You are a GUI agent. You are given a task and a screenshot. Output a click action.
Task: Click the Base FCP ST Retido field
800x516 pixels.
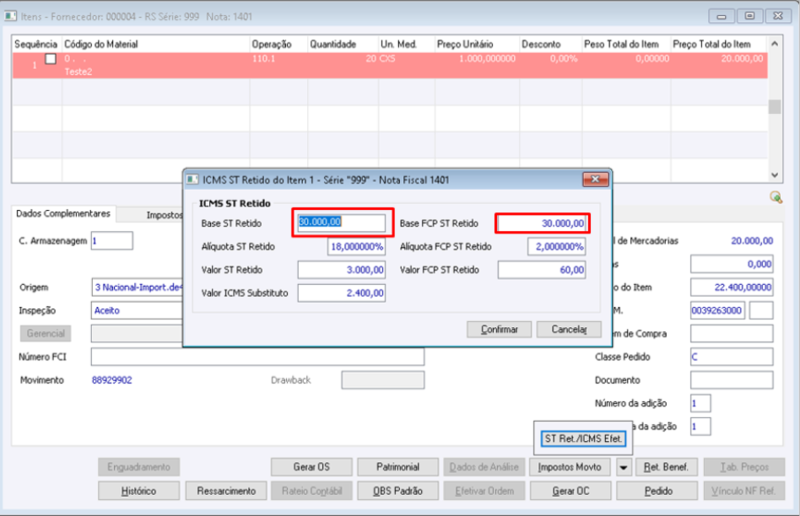[x=542, y=223]
